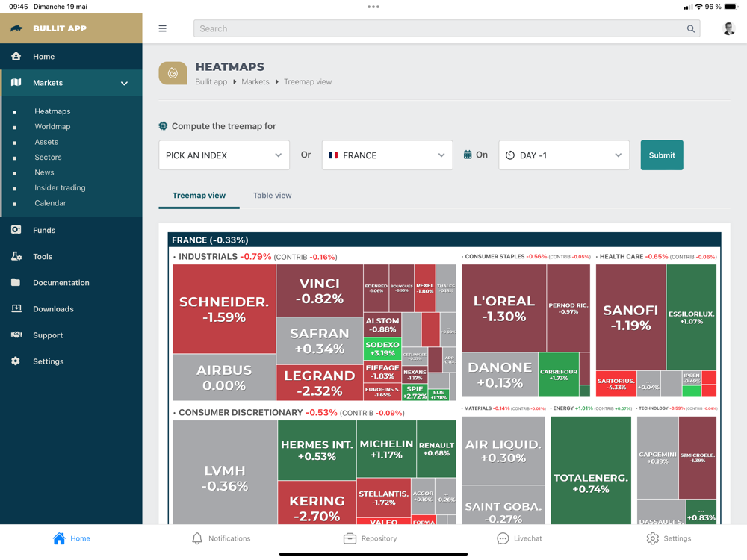Click the Markets breadcrumb link
747x560 pixels.
[x=255, y=82]
